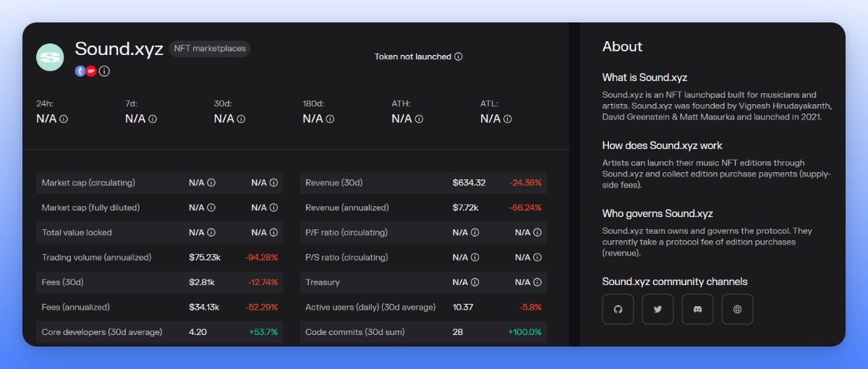Click last info icon in Market cap (circulating) row
The image size is (868, 369).
[x=273, y=183]
